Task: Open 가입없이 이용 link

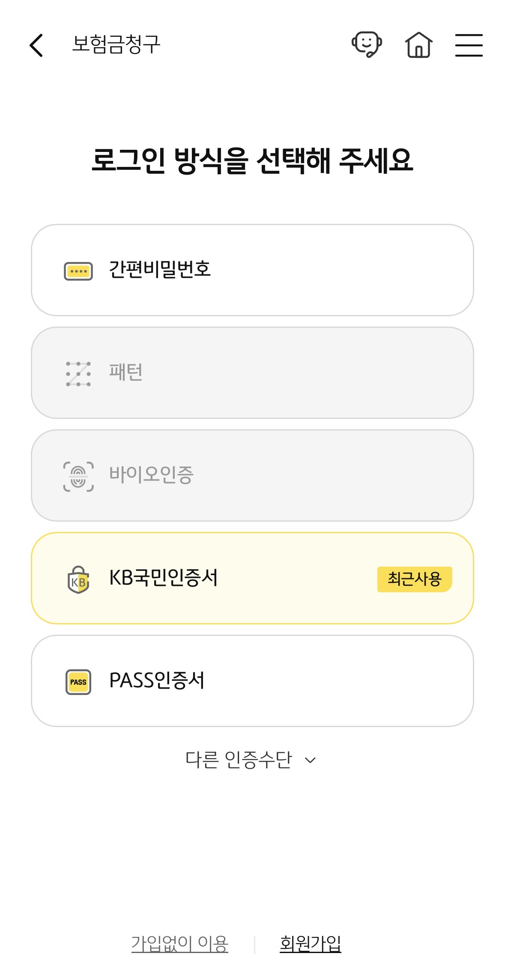Action: [x=180, y=944]
